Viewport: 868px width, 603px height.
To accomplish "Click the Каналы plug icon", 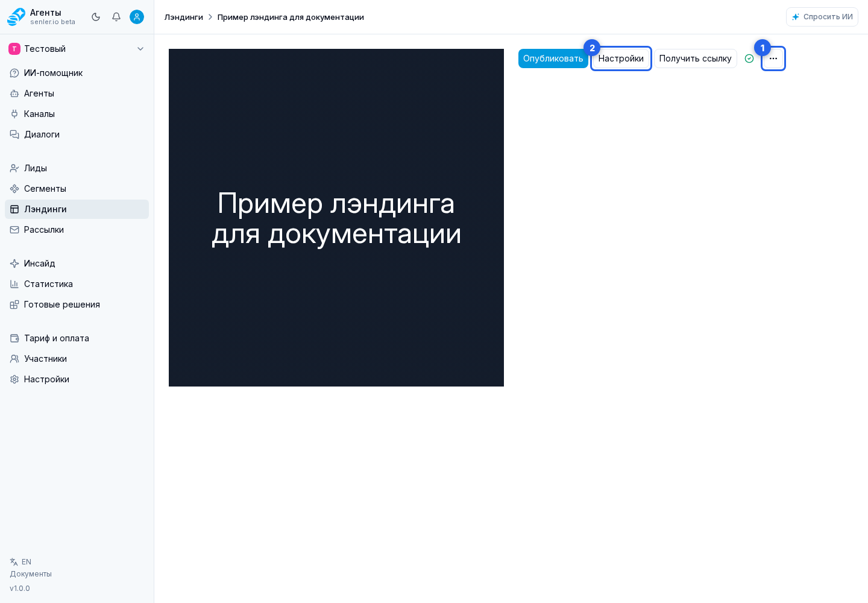I will click(x=14, y=114).
